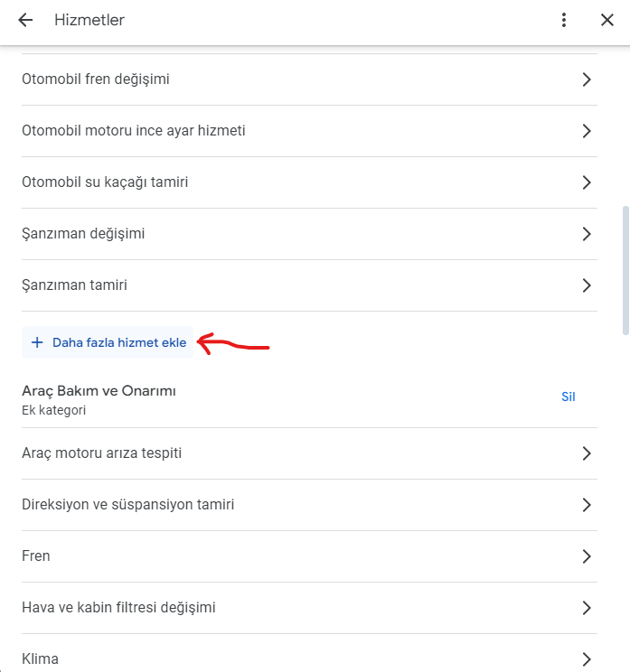Close the Hizmetler panel with X icon

pos(606,20)
